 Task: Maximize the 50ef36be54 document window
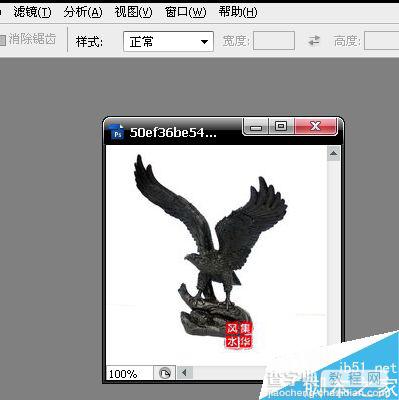281,126
